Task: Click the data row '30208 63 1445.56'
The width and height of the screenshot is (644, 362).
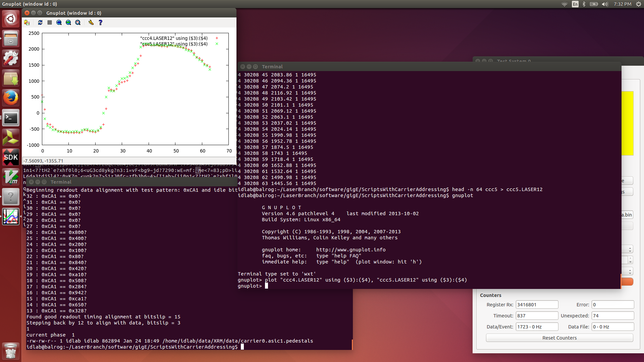Action: 277,183
